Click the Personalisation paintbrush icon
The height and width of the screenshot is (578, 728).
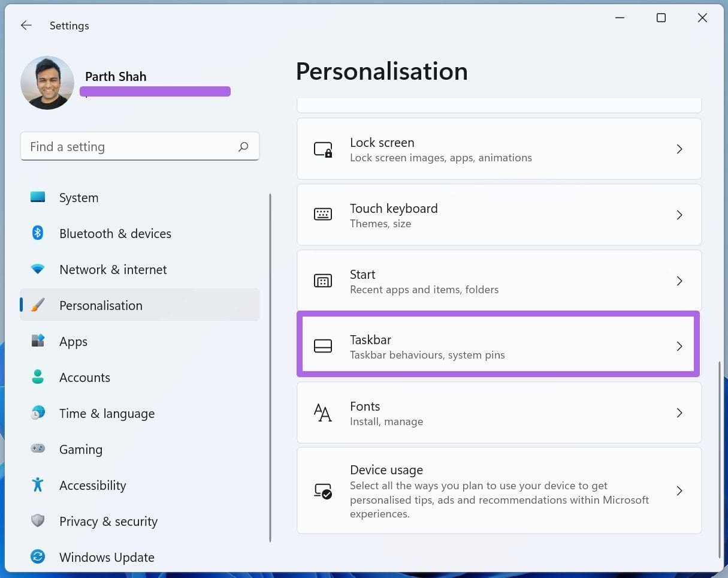pyautogui.click(x=38, y=305)
